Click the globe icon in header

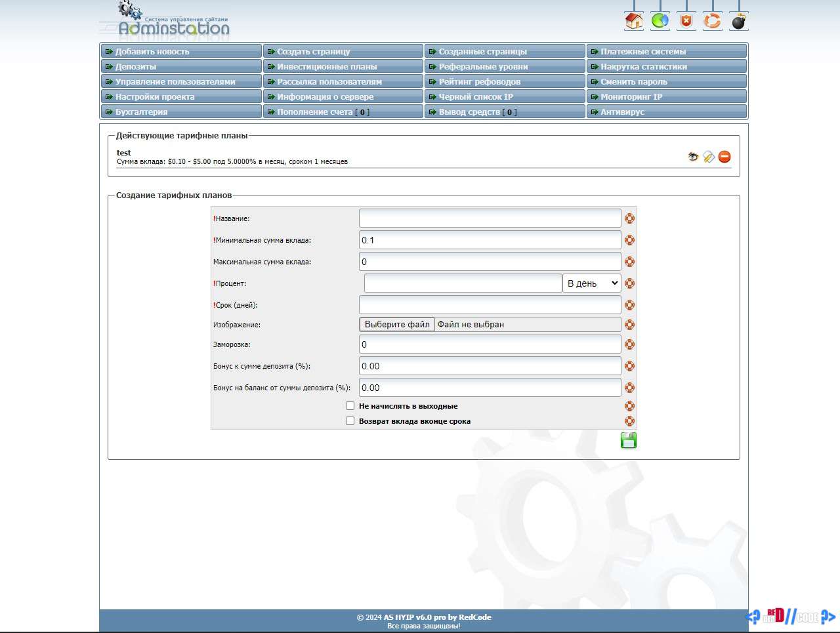tap(660, 21)
